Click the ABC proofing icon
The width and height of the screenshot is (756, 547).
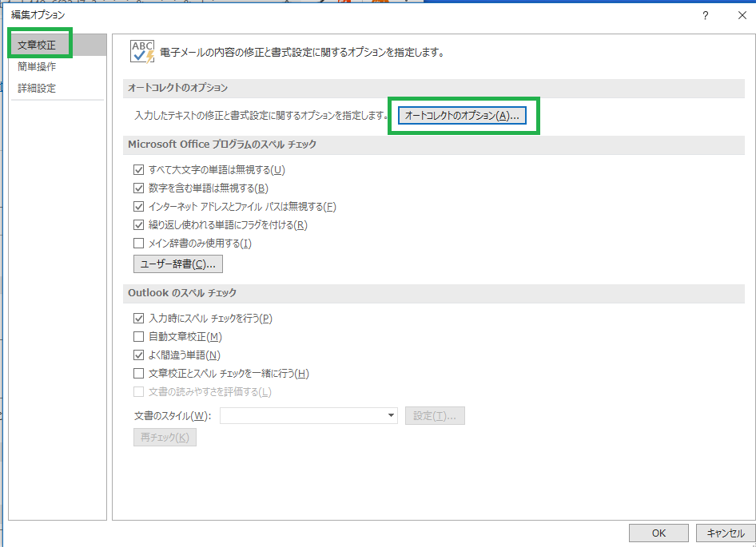pyautogui.click(x=142, y=52)
